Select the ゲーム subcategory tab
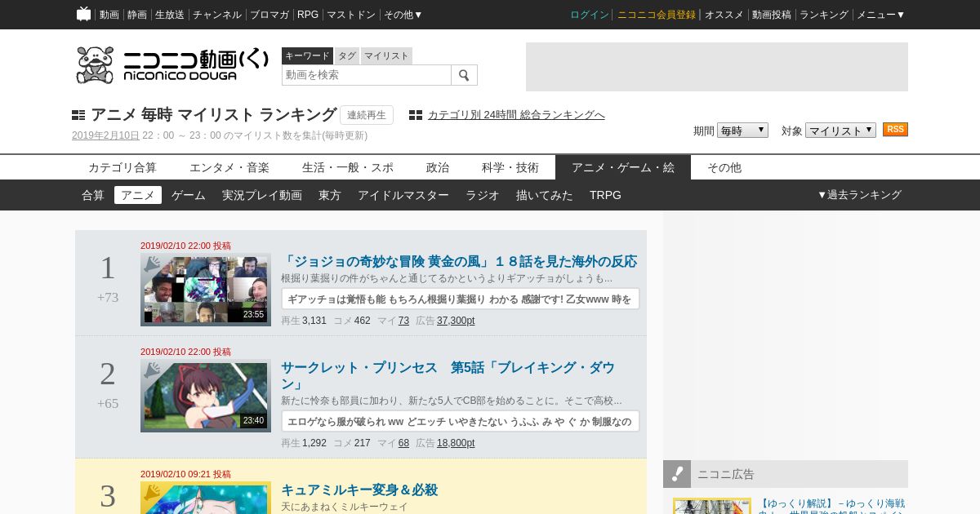The width and height of the screenshot is (980, 514). pyautogui.click(x=189, y=195)
